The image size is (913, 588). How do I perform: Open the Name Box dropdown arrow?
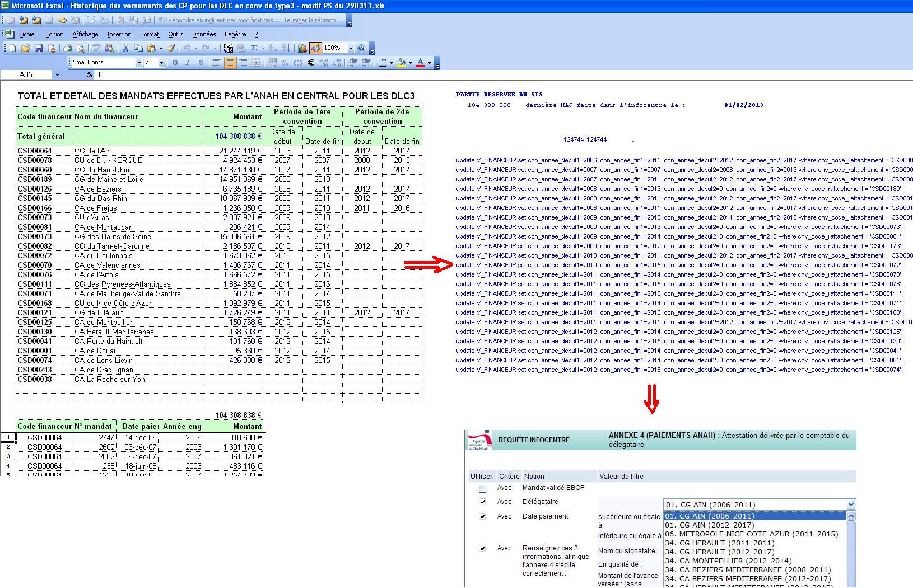[57, 74]
